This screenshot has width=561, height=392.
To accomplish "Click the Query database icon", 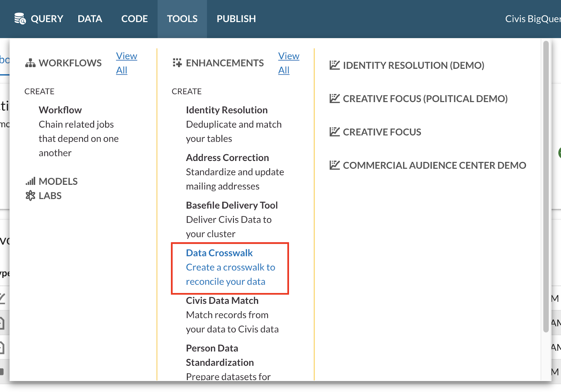I will 20,19.
